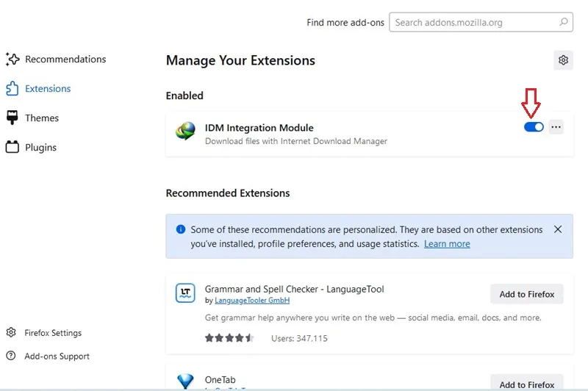
Task: Click the 'Manage Your Extensions' heading
Action: coord(240,60)
